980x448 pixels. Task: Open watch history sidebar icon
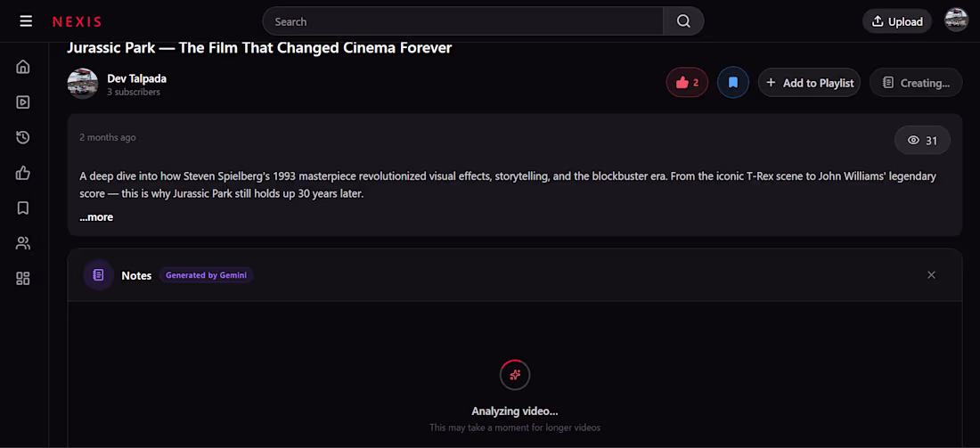23,137
